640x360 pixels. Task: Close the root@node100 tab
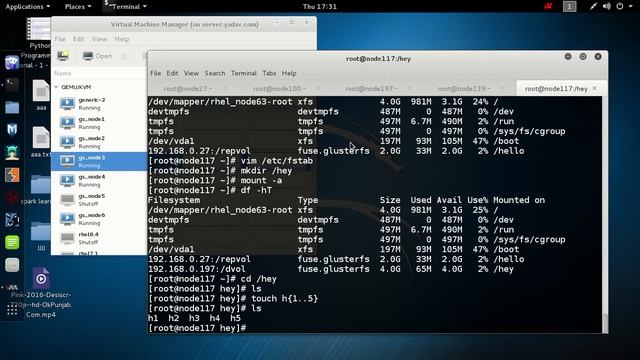(318, 88)
